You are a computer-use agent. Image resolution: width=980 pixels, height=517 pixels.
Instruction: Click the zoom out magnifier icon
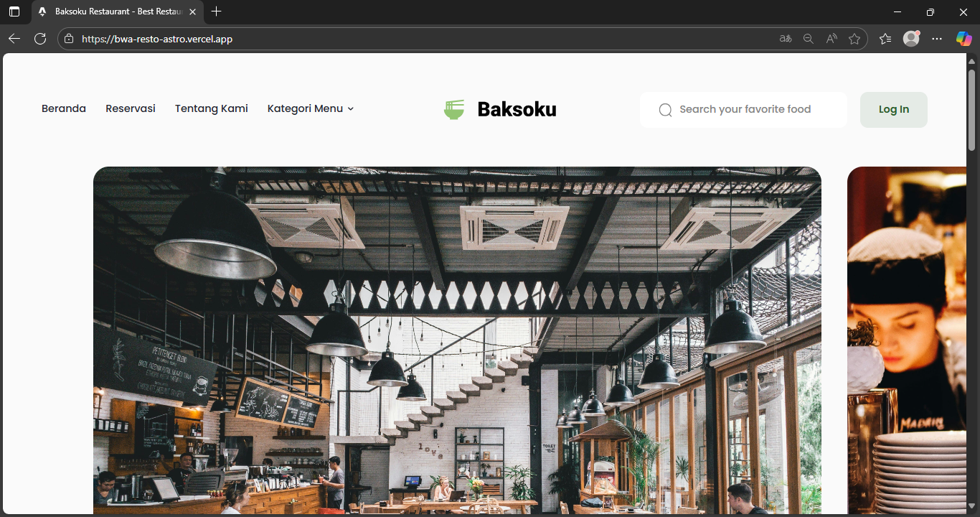[809, 39]
